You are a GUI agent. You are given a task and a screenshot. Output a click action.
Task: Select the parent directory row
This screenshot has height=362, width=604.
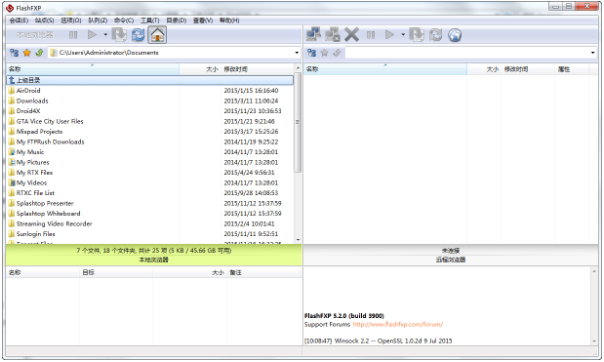click(150, 80)
